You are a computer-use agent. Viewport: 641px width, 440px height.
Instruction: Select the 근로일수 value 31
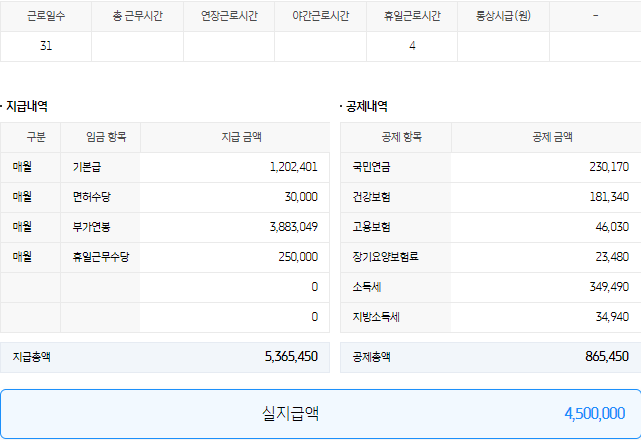pos(46,47)
